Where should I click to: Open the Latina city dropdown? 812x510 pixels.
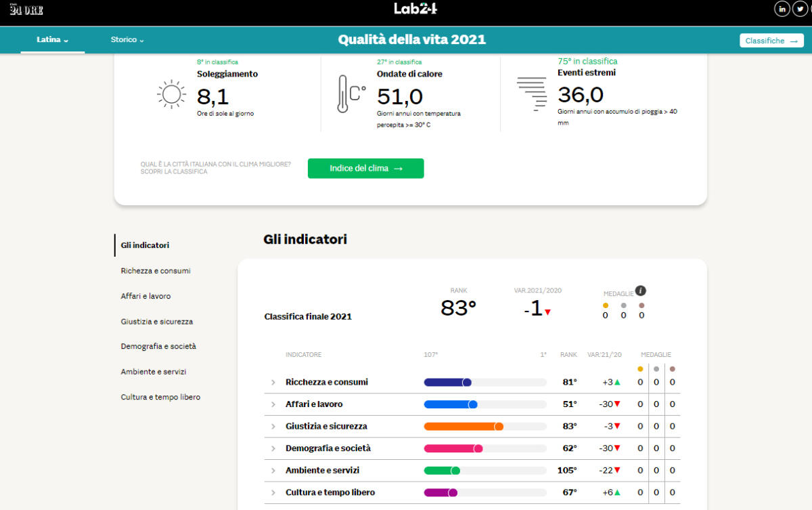[x=52, y=40]
